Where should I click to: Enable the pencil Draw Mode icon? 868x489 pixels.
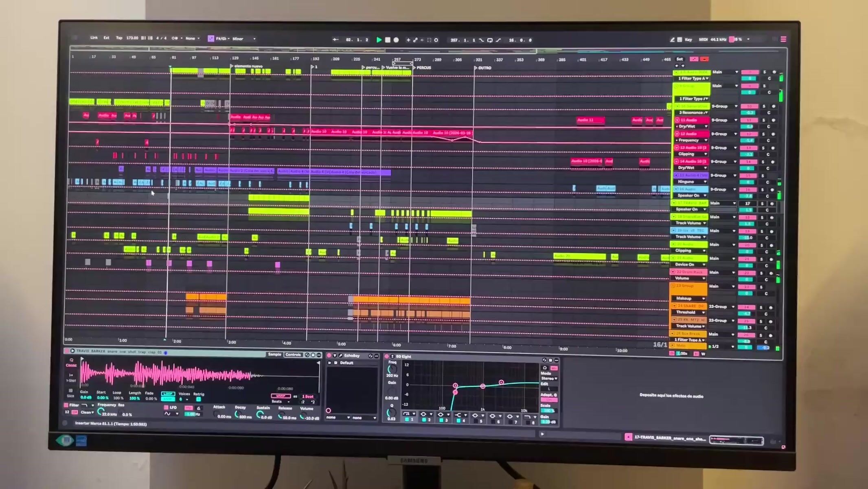[x=672, y=40]
